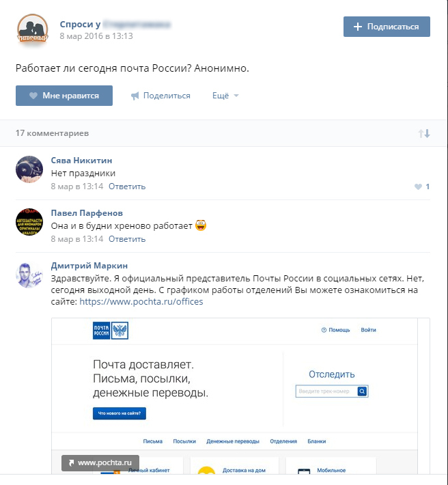Click the www.pochta.ru link badge

100,462
